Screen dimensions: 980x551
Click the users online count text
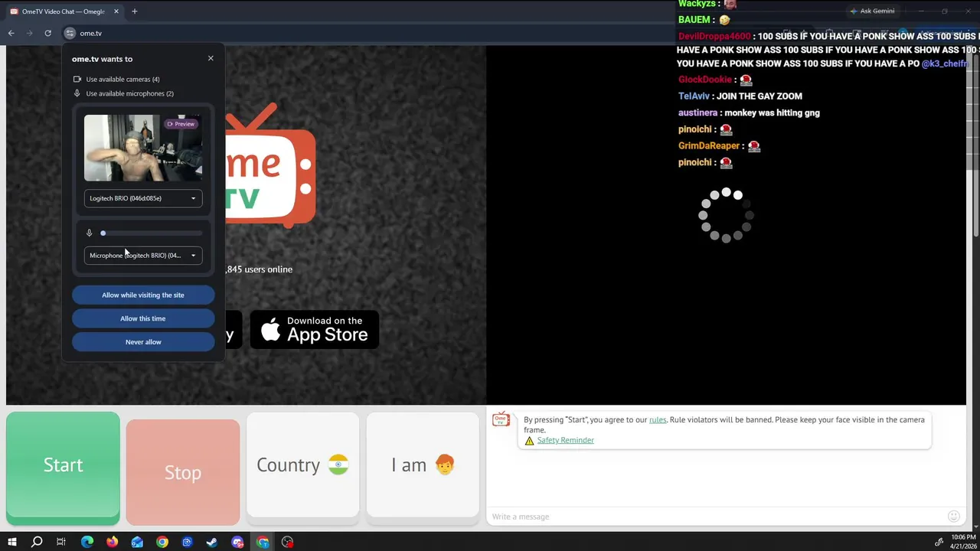pos(260,269)
